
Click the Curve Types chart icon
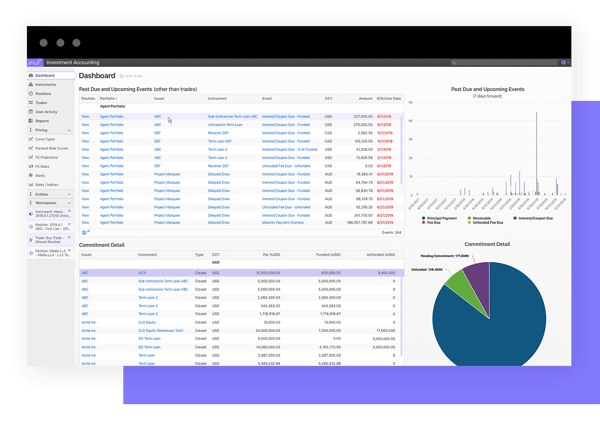30,139
